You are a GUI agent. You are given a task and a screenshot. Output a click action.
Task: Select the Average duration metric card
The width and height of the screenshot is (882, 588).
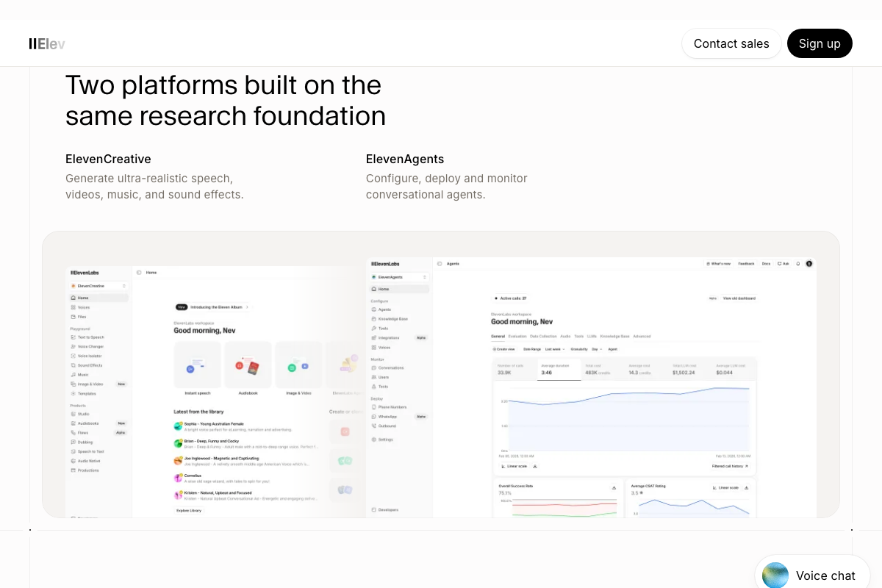(x=559, y=369)
